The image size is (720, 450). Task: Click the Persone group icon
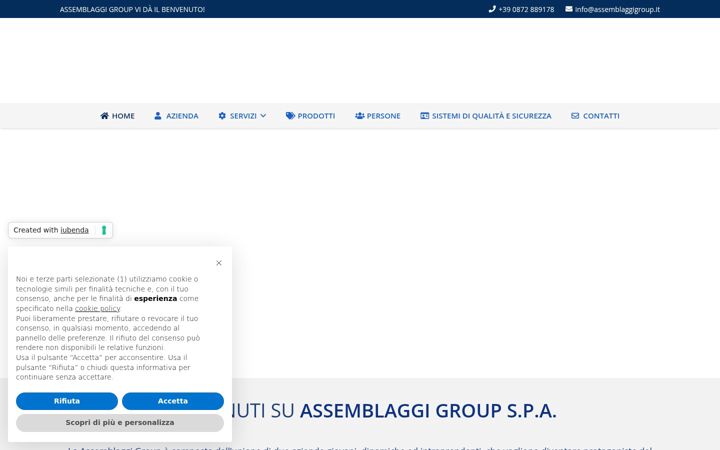360,116
